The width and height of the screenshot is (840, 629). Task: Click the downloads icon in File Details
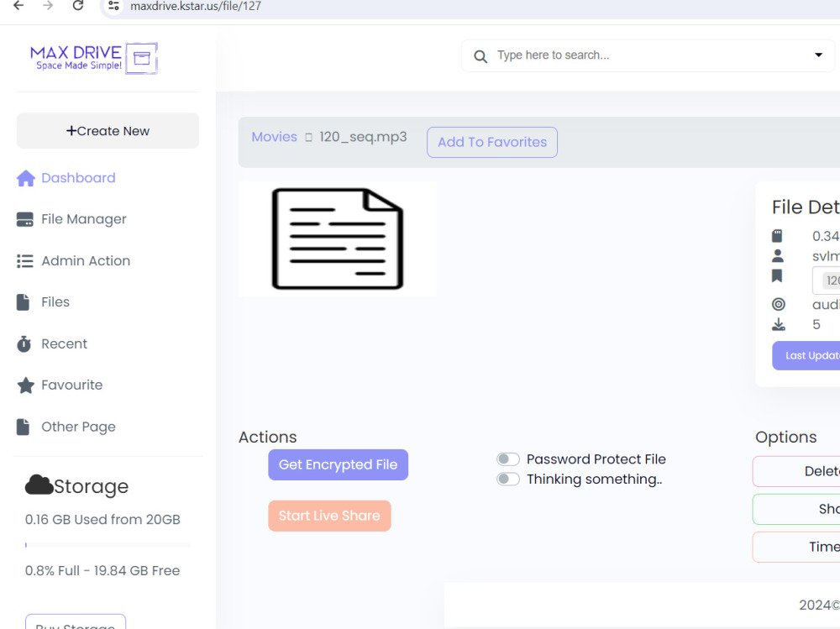coord(779,324)
